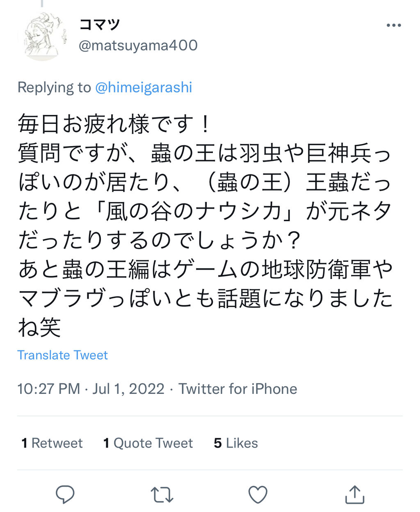Open the more options three-dot menu
The width and height of the screenshot is (420, 512).
(393, 25)
